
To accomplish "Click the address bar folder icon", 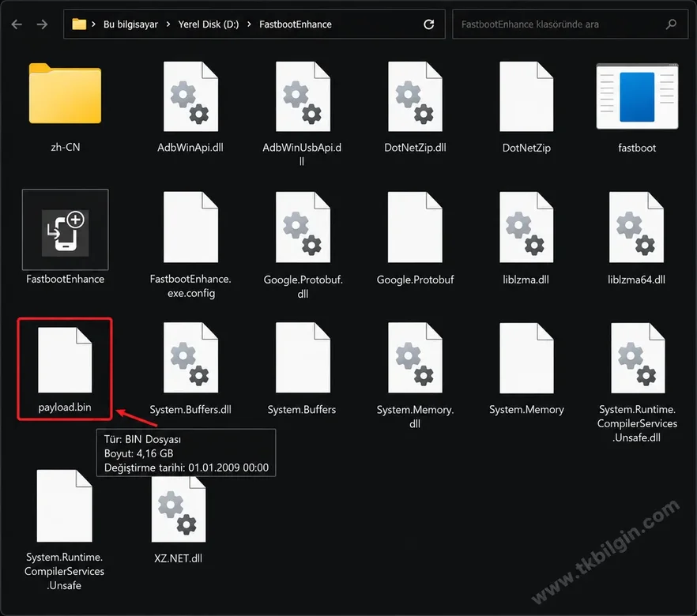I will click(x=79, y=24).
